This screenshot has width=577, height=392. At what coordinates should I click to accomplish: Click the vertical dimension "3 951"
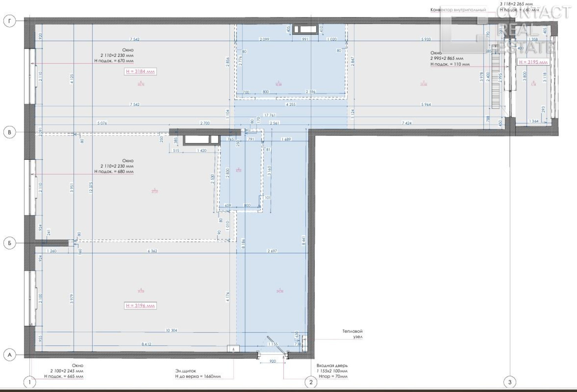click(71, 188)
